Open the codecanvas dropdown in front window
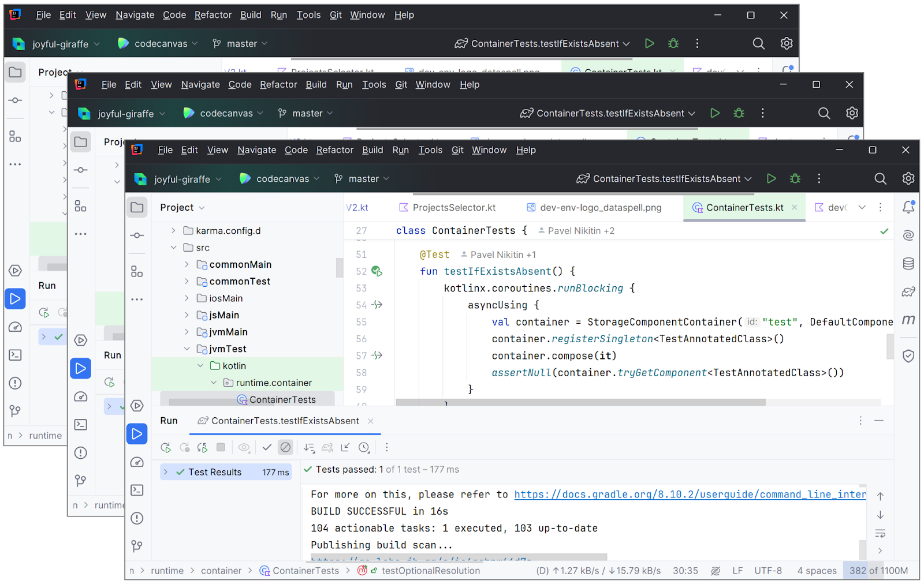924x584 pixels. 279,179
